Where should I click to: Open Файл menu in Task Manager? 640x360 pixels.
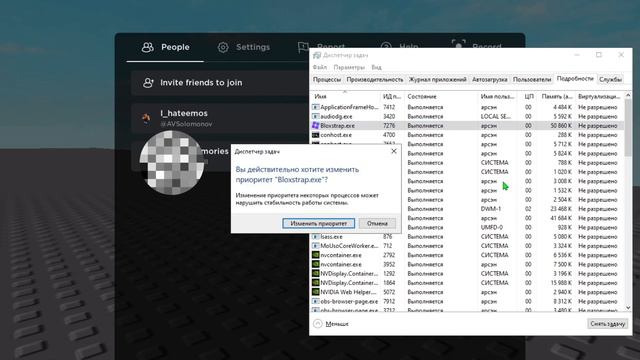pos(320,67)
